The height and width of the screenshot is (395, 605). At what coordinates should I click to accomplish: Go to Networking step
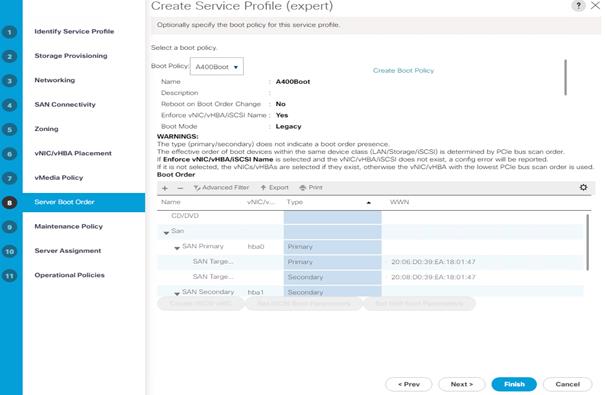[x=55, y=80]
